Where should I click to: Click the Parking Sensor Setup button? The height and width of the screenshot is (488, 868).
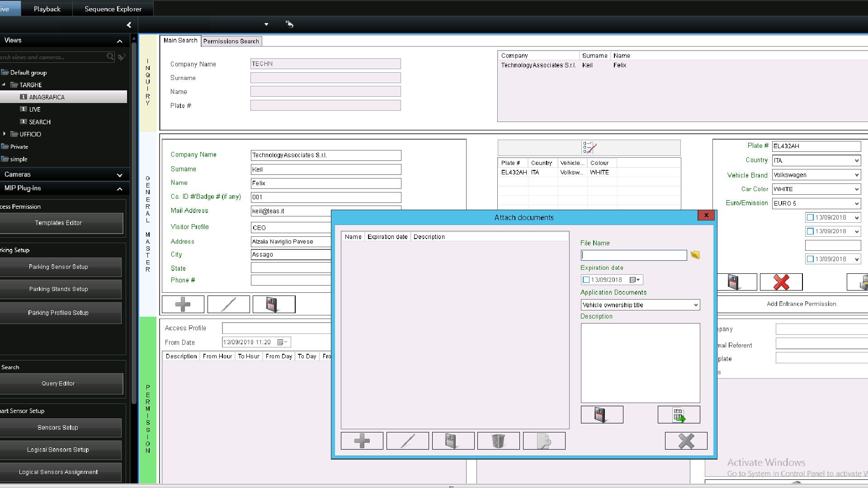(x=59, y=267)
